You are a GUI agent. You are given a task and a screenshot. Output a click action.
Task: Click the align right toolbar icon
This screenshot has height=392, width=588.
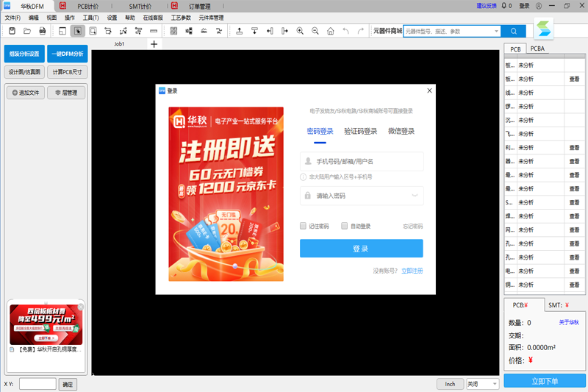pyautogui.click(x=284, y=31)
